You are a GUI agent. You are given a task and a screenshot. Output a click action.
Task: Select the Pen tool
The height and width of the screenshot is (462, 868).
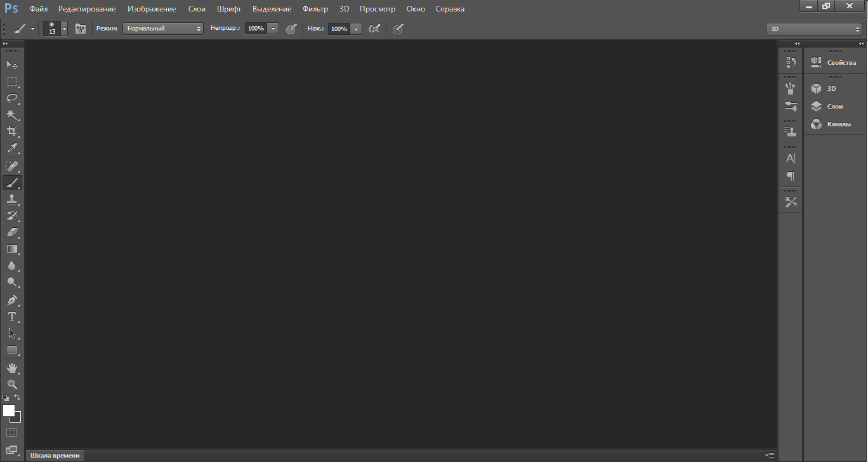[12, 300]
